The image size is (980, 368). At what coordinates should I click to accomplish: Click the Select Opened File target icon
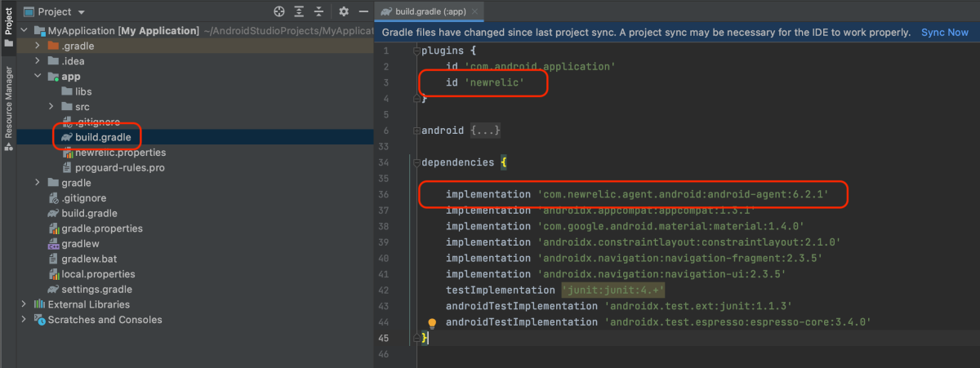click(279, 11)
